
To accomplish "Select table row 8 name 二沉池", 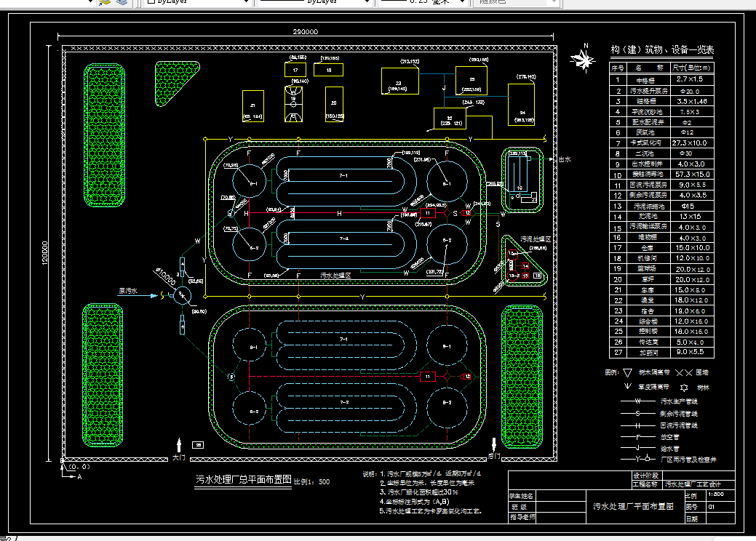I will 645,153.
